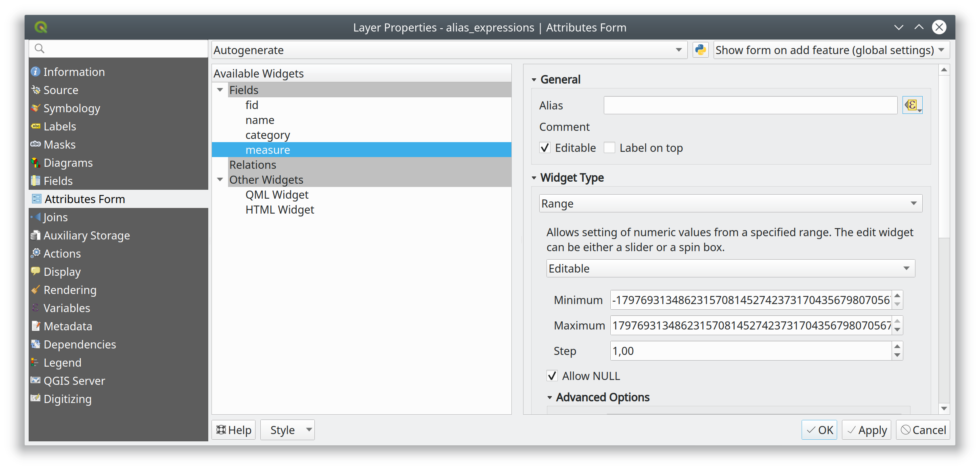The image size is (980, 470).
Task: Click the Python form code icon
Action: [x=701, y=50]
